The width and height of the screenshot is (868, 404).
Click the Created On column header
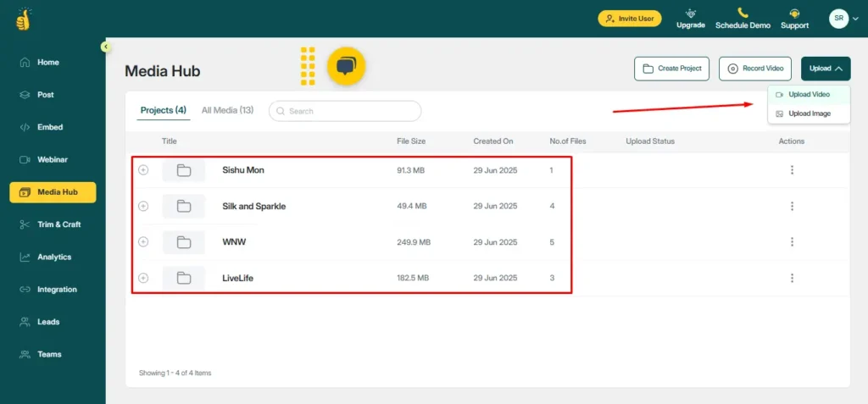pyautogui.click(x=493, y=141)
